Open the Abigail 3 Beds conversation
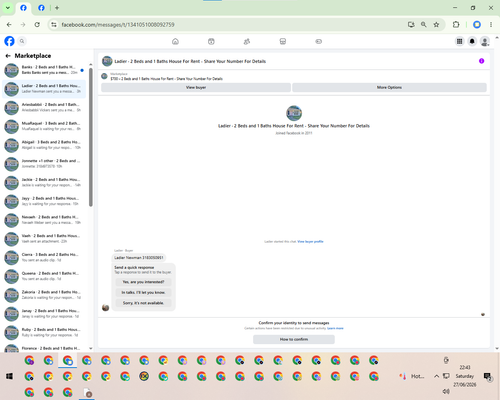Screen dimensions: 500x400 [44, 145]
